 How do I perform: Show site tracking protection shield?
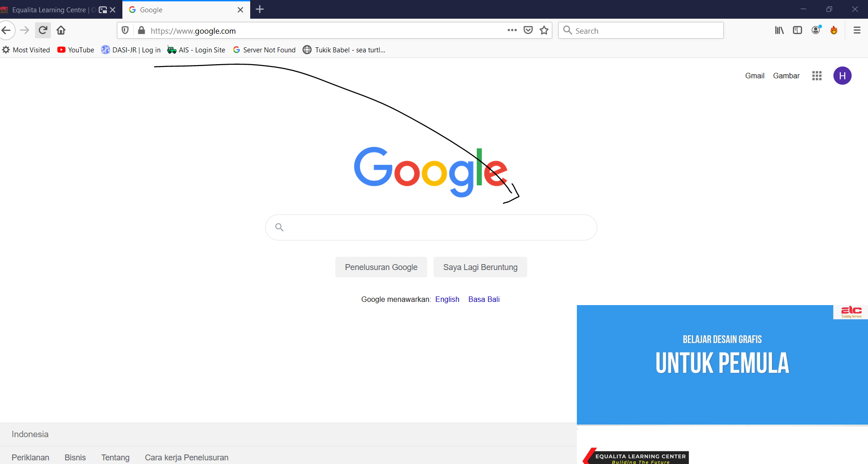tap(125, 31)
